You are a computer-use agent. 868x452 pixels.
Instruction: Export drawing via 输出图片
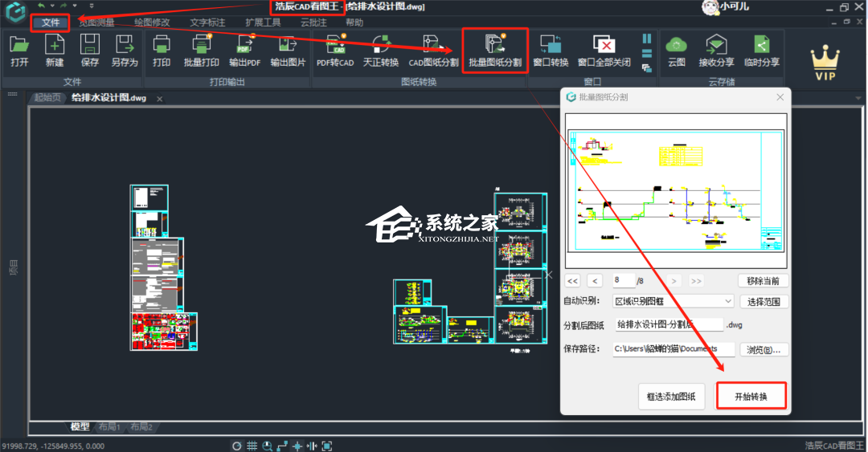(x=288, y=51)
